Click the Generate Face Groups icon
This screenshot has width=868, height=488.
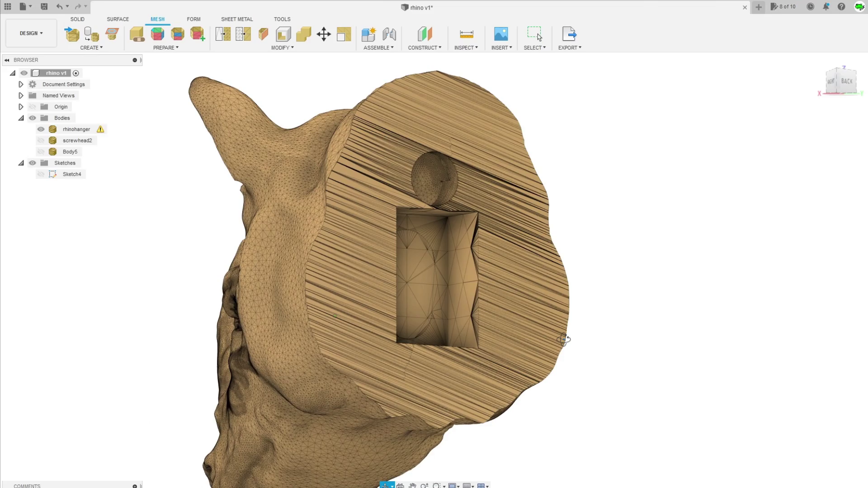(x=157, y=34)
